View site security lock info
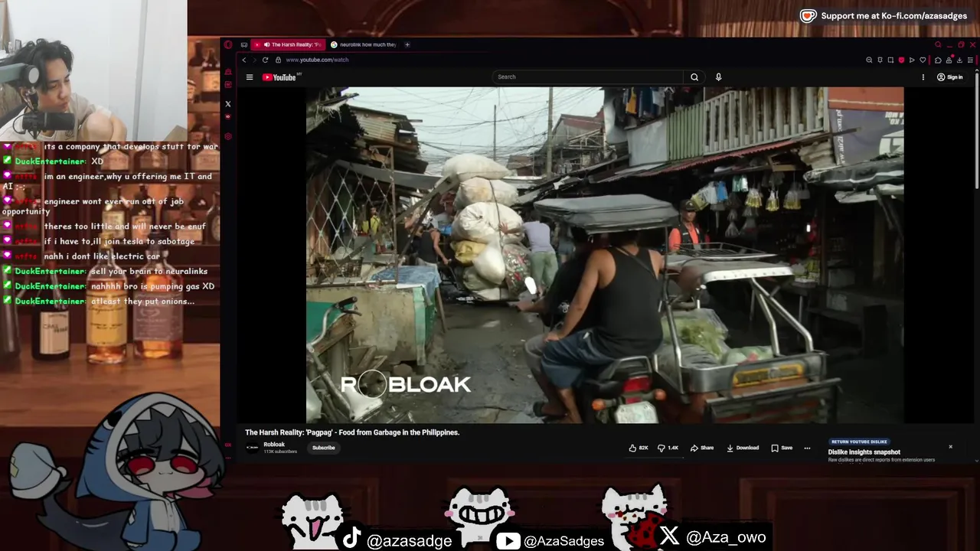The height and width of the screenshot is (551, 980). coord(279,60)
